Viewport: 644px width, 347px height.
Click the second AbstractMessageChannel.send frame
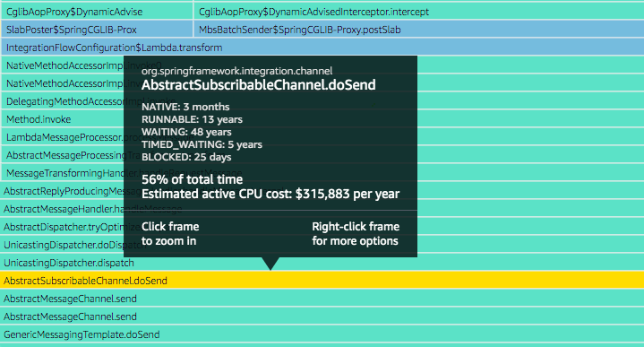[322, 317]
